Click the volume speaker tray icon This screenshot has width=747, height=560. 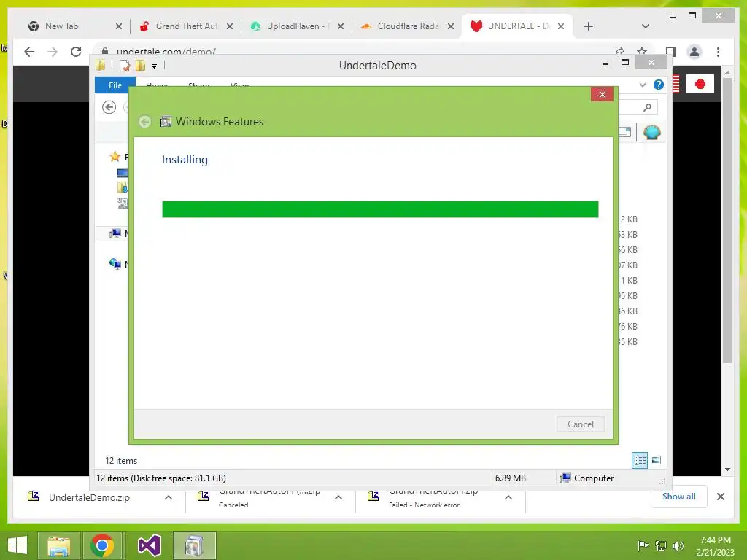click(678, 545)
